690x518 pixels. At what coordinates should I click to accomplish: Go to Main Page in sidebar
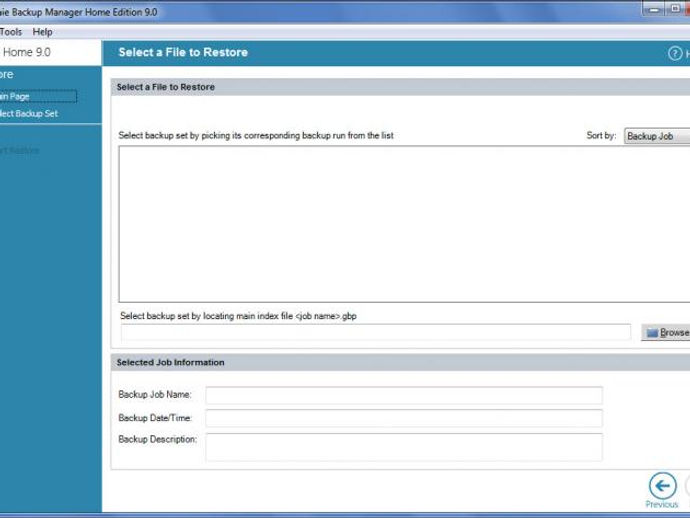[38, 96]
